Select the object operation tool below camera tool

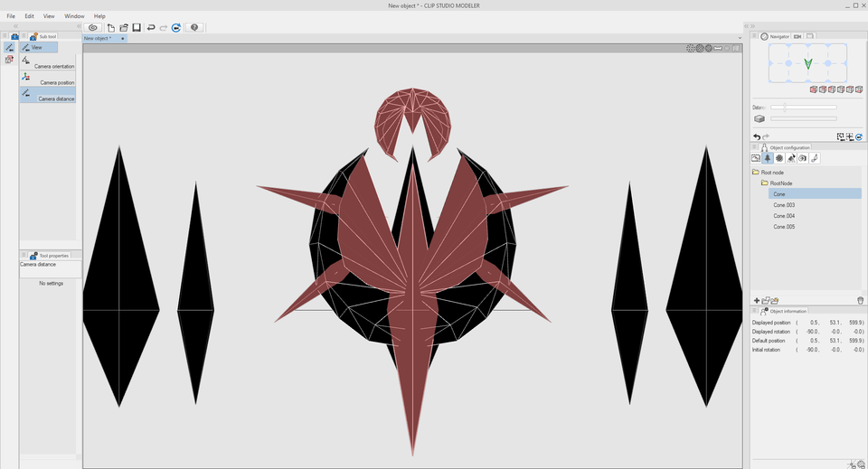coord(9,59)
